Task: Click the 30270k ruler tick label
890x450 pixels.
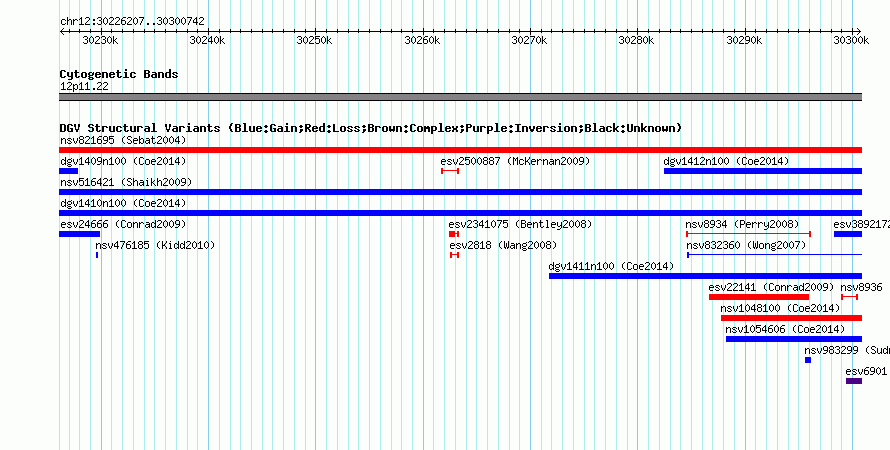Action: [530, 40]
